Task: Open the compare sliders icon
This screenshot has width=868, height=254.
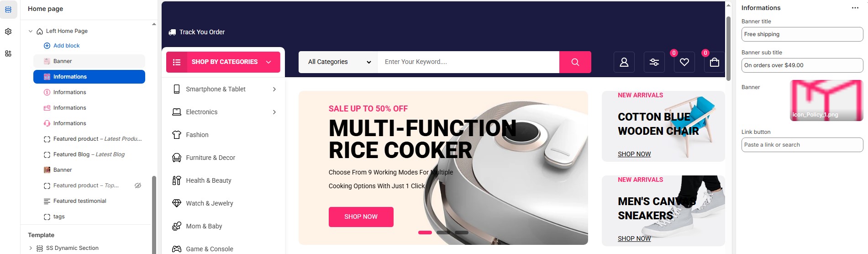Action: click(x=654, y=62)
